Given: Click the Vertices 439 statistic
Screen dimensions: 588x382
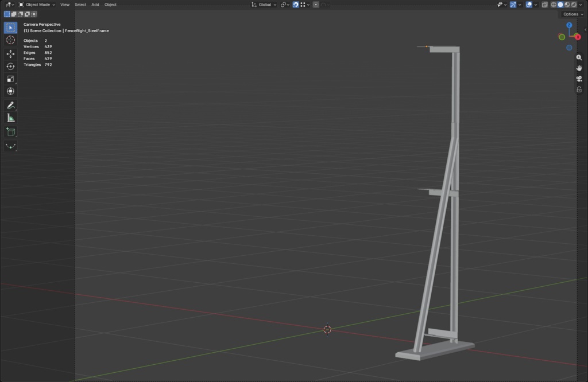Looking at the screenshot, I should click(37, 46).
